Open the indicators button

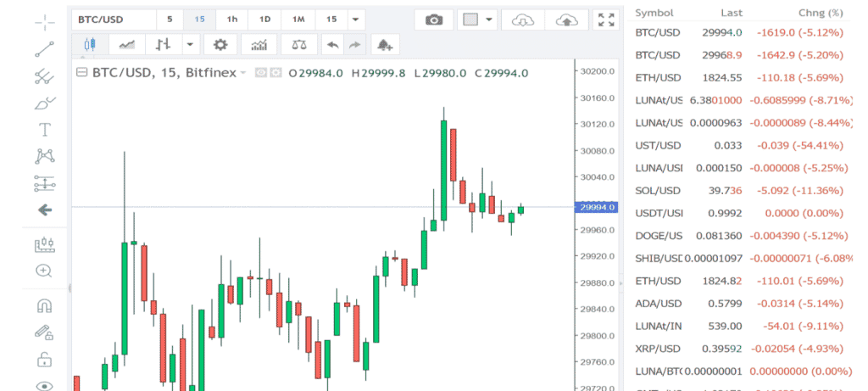(x=259, y=44)
